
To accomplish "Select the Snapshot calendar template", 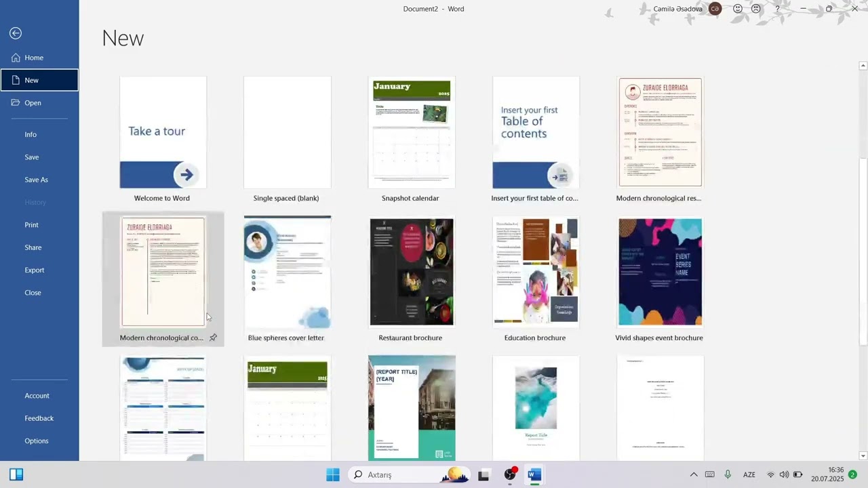I will (412, 132).
